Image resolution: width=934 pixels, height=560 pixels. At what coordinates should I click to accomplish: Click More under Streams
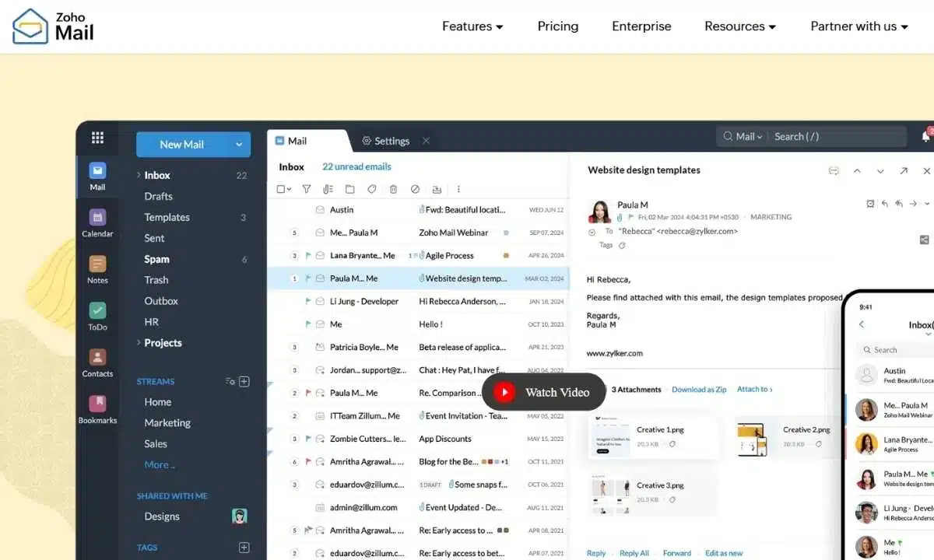coord(160,464)
